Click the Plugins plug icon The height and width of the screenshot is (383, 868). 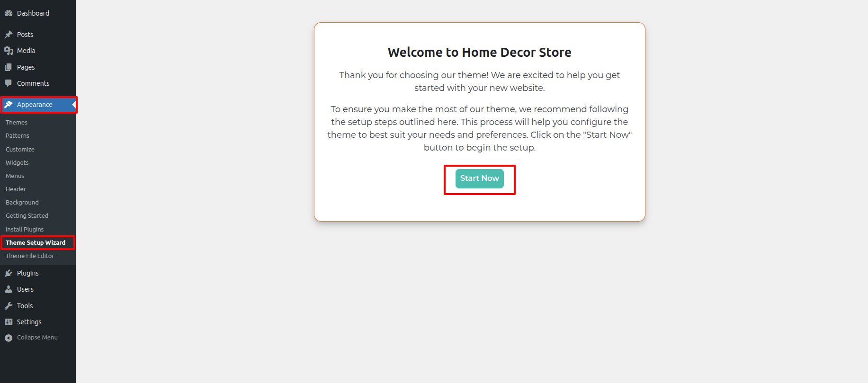(9, 273)
